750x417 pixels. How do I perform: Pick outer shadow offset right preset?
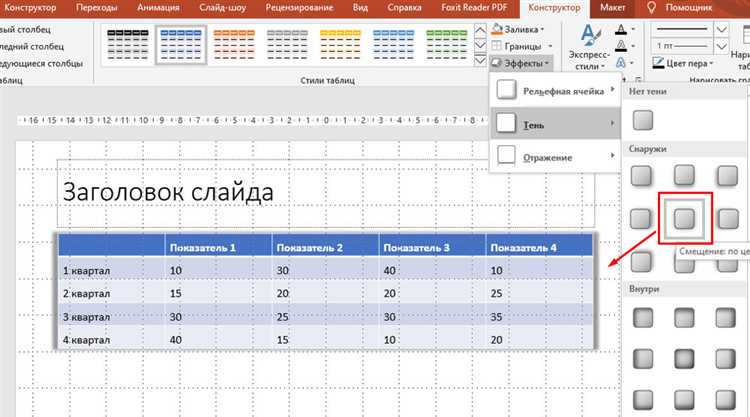click(641, 219)
